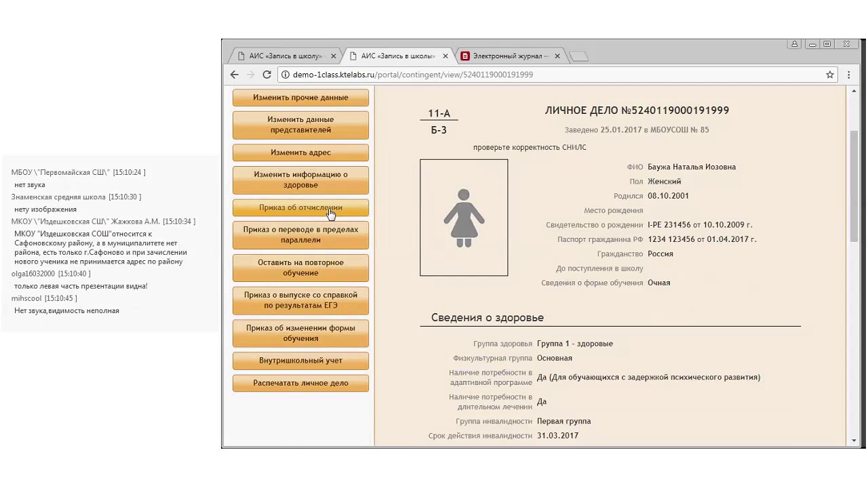Click chat message from olga16032000
This screenshot has width=868, height=488.
coord(81,286)
